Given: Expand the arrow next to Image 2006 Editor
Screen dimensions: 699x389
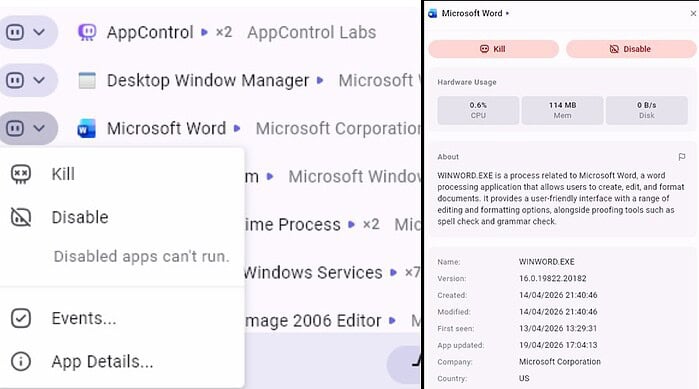Looking at the screenshot, I should (x=392, y=320).
